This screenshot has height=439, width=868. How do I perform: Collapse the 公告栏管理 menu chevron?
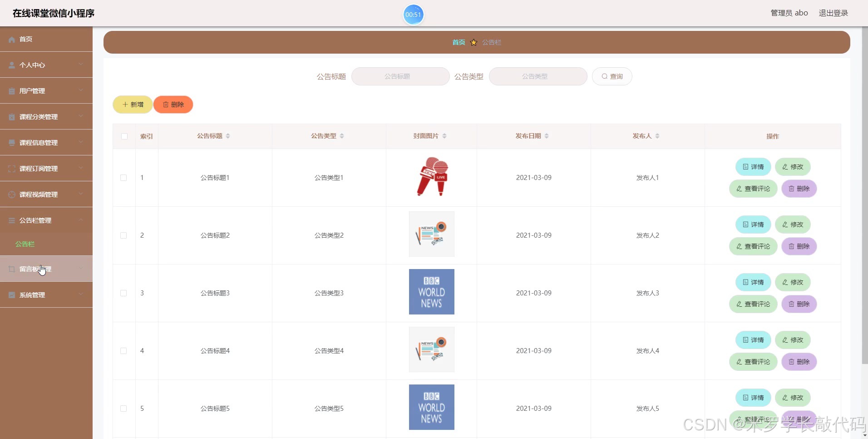click(81, 220)
